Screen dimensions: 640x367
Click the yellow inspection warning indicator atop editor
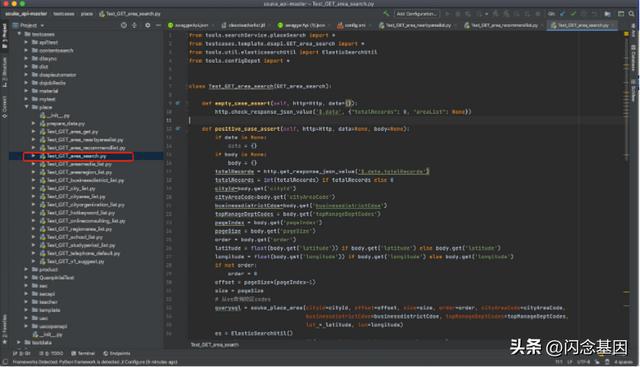(626, 34)
